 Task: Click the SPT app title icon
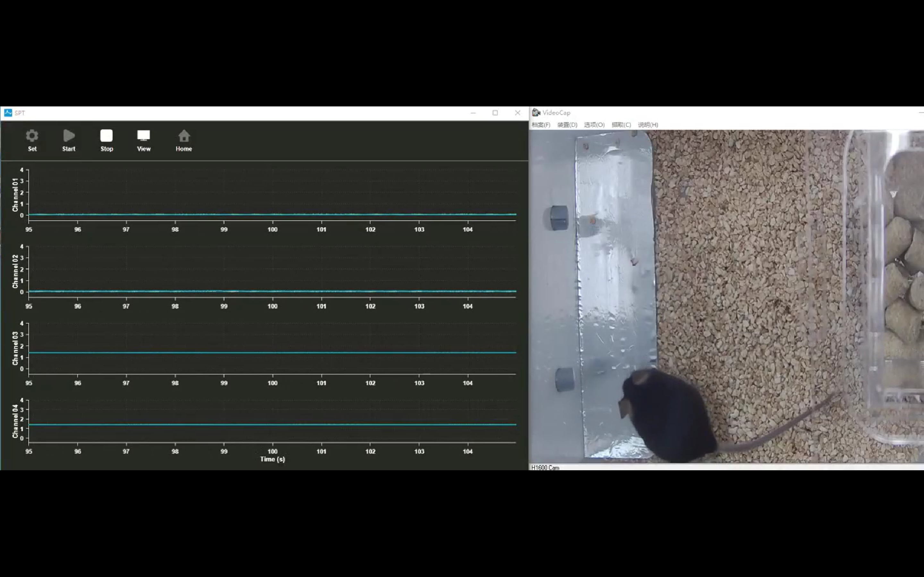(8, 113)
